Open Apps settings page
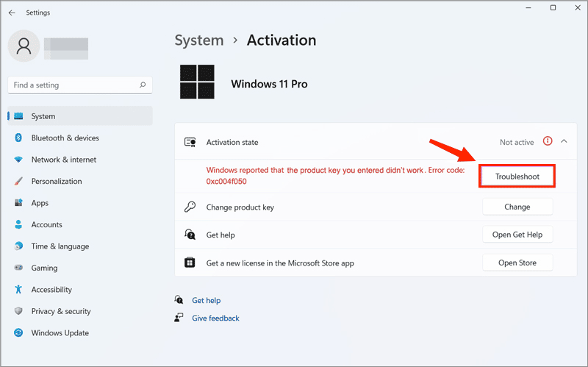588x367 pixels. (x=80, y=203)
